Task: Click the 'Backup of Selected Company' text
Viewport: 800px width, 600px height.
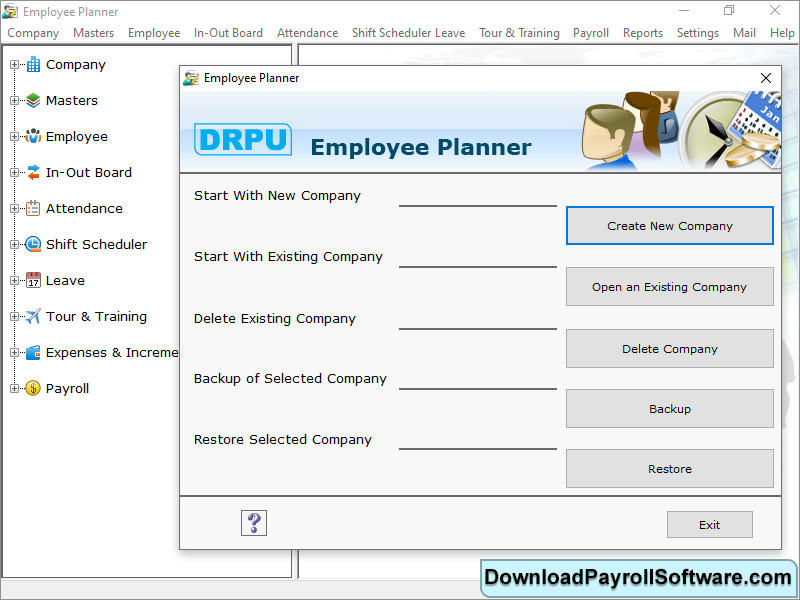Action: (x=290, y=379)
